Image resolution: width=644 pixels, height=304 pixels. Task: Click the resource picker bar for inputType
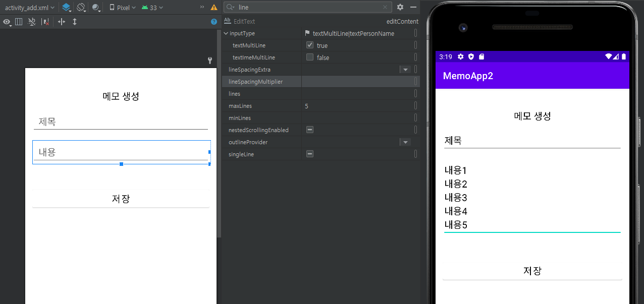[415, 33]
